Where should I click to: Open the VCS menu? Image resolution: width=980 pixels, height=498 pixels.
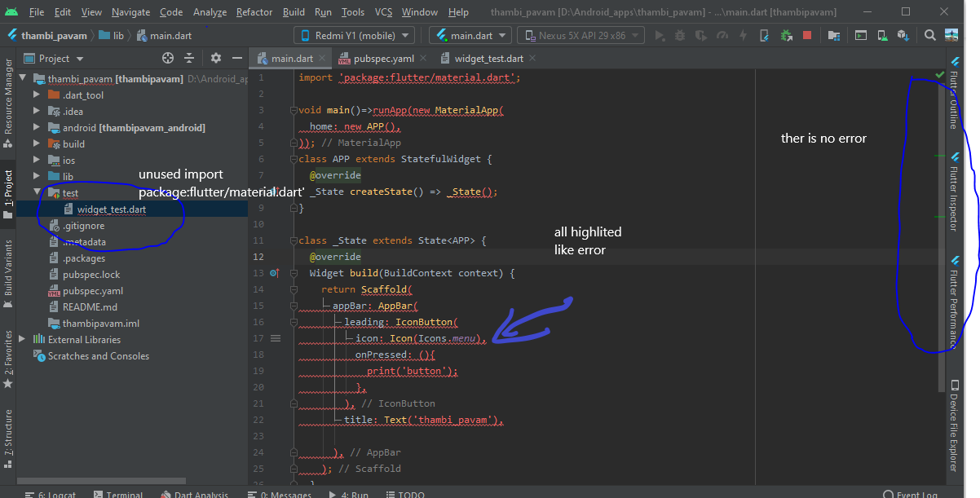point(383,12)
